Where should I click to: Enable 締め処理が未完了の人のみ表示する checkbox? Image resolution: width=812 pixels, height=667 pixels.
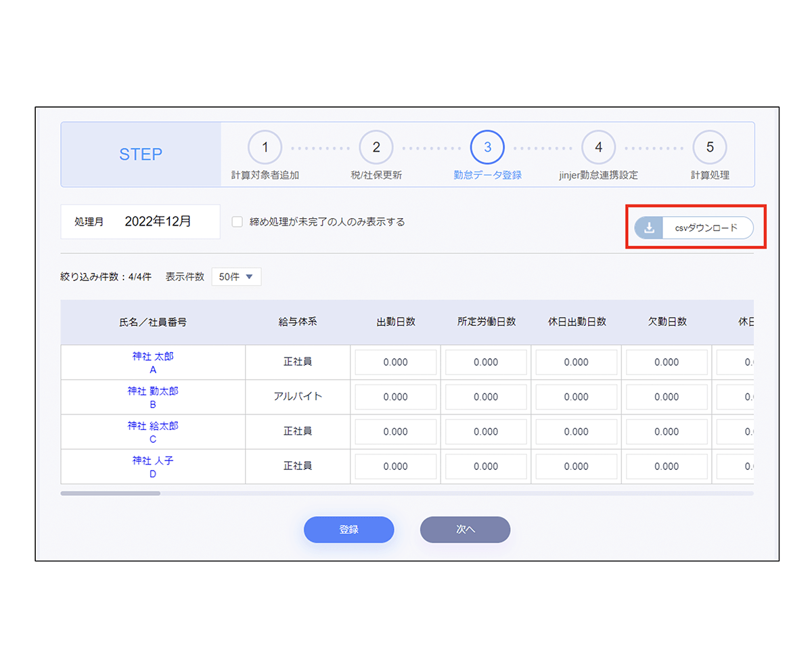(x=238, y=222)
